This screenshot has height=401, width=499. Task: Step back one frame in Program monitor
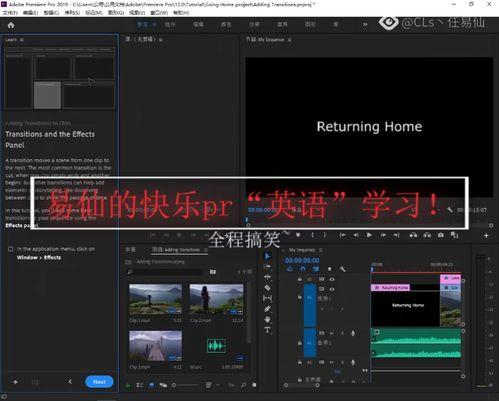click(356, 235)
